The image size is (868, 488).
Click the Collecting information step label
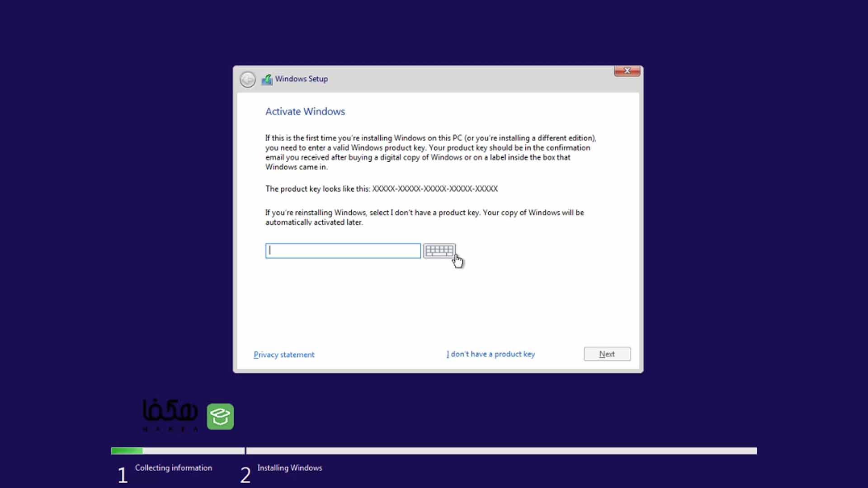point(174,468)
